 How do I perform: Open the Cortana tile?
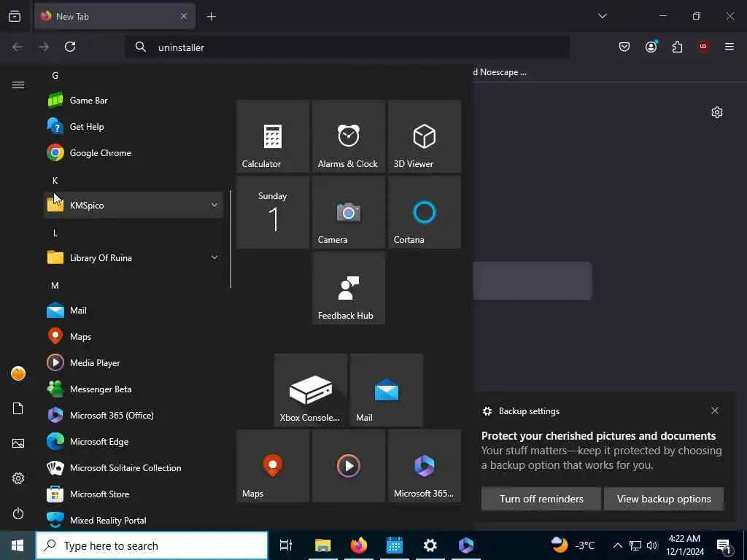(x=425, y=212)
